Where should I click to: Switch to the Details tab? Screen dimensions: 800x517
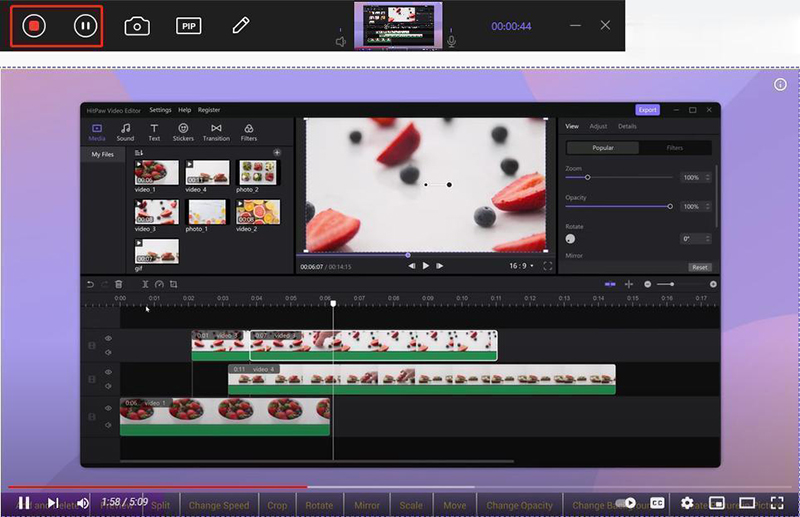tap(627, 126)
